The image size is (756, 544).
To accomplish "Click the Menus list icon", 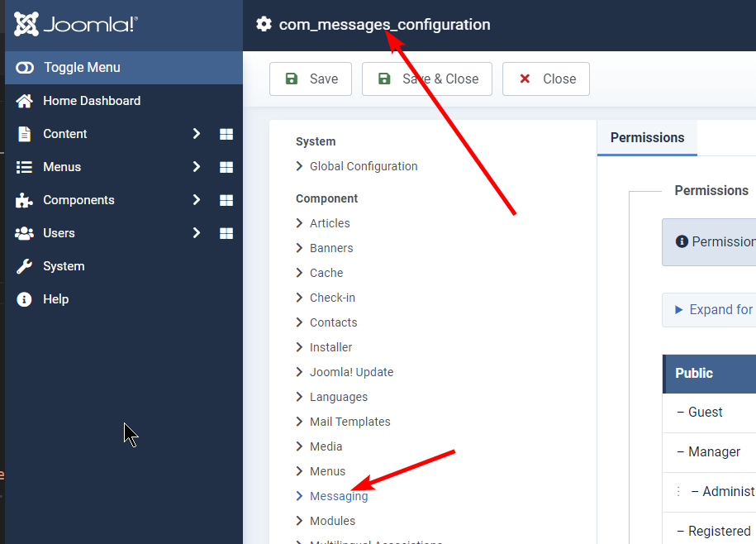I will pos(24,167).
